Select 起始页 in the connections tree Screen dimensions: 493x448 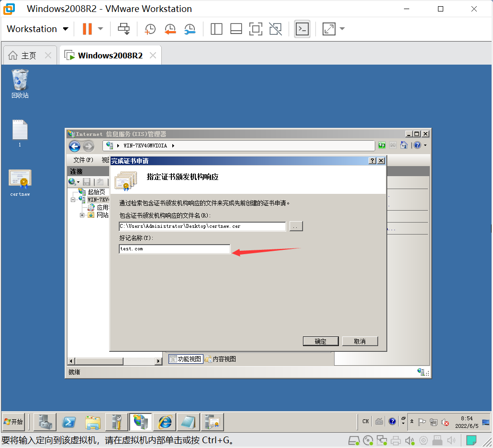(96, 192)
